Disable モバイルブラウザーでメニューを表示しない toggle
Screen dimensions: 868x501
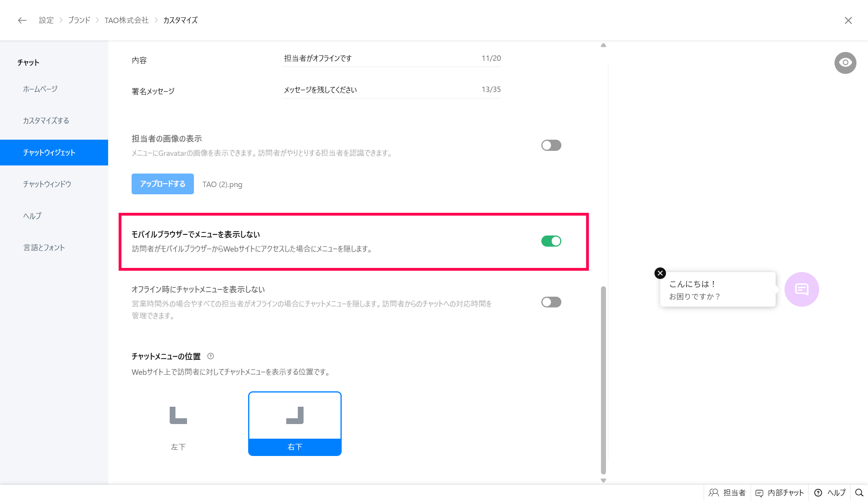(551, 241)
